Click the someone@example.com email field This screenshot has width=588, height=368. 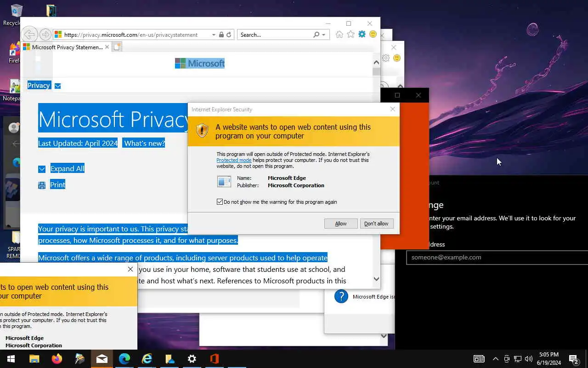497,258
